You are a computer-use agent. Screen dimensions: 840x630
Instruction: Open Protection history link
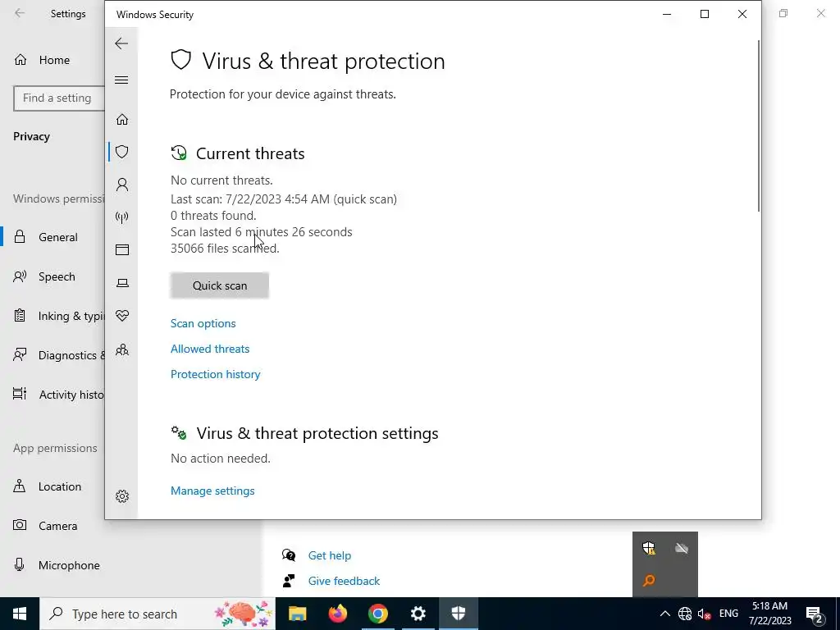(216, 374)
